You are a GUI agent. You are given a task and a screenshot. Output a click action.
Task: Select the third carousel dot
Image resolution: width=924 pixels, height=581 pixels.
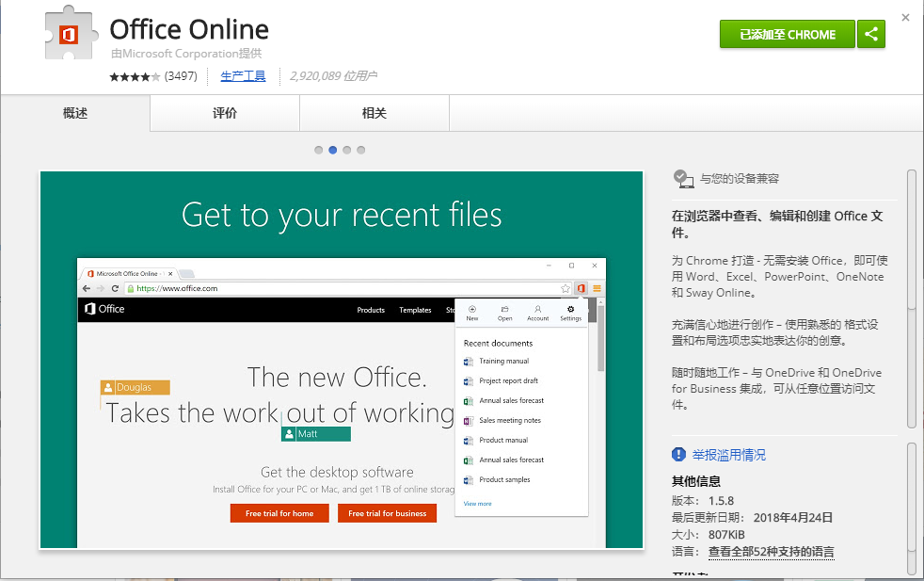346,150
